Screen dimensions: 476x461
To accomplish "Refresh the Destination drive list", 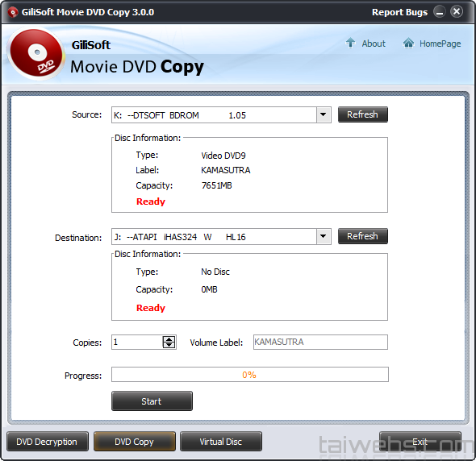I will pos(363,236).
